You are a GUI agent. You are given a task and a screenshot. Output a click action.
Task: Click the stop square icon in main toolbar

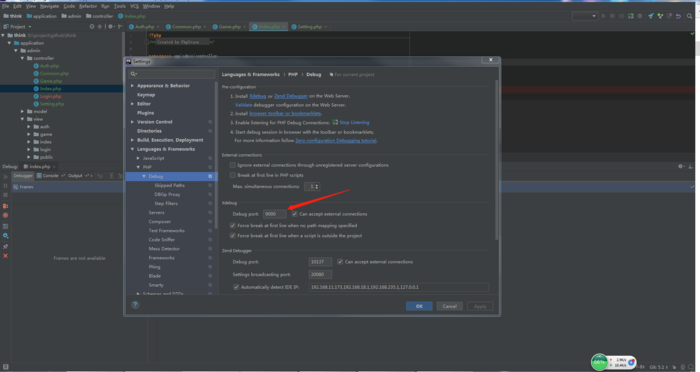(x=640, y=16)
